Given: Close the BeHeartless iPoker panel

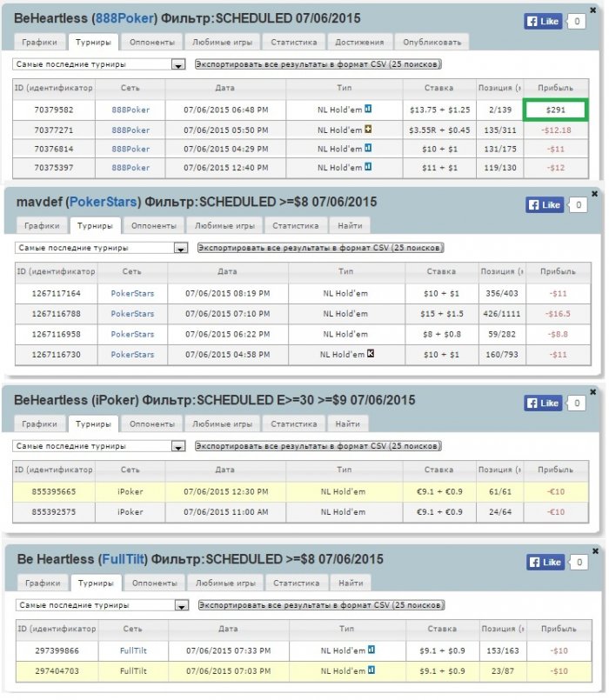Looking at the screenshot, I should (593, 392).
